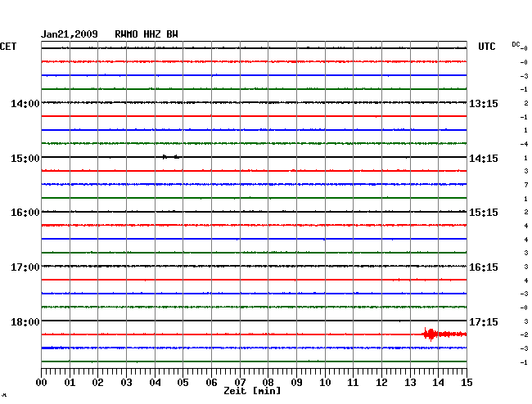Click minute tick label 10
Image resolution: width=532 pixels, height=404 pixels.
click(325, 383)
